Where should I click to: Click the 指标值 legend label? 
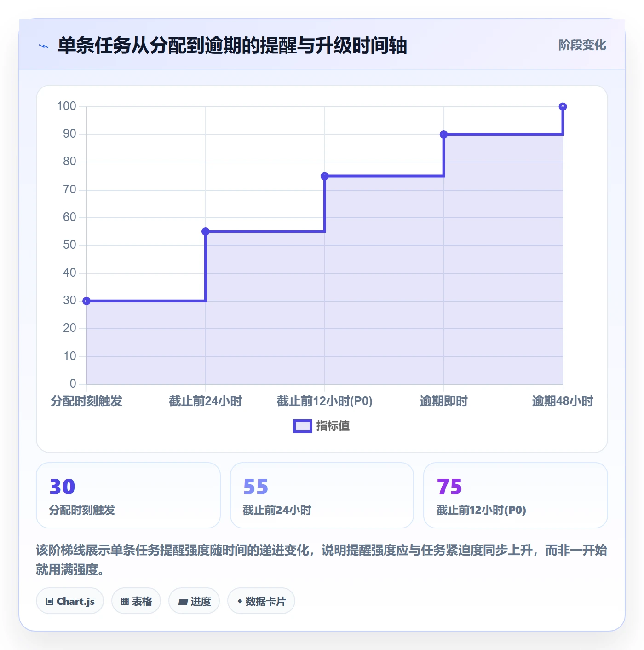point(333,426)
